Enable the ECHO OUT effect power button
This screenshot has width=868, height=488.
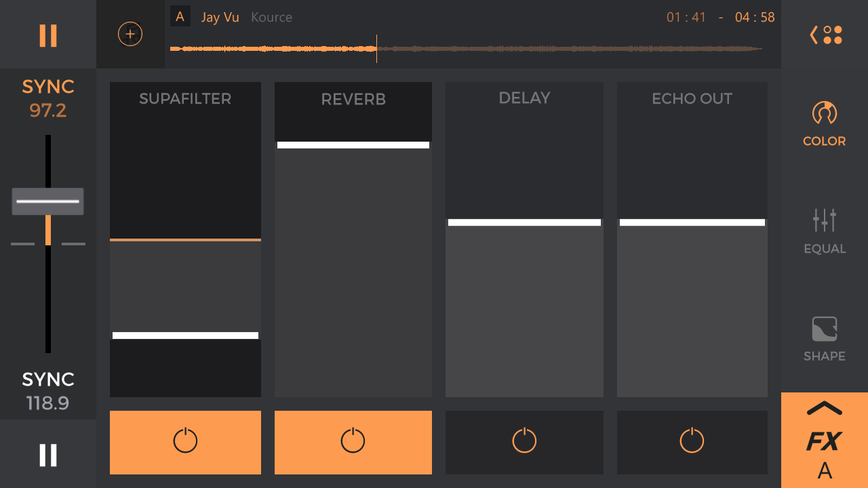point(692,442)
